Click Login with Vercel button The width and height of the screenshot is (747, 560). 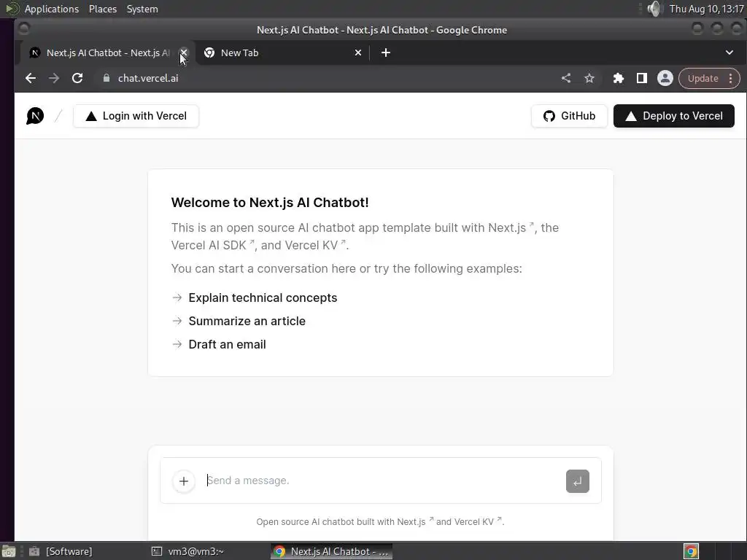click(x=136, y=116)
